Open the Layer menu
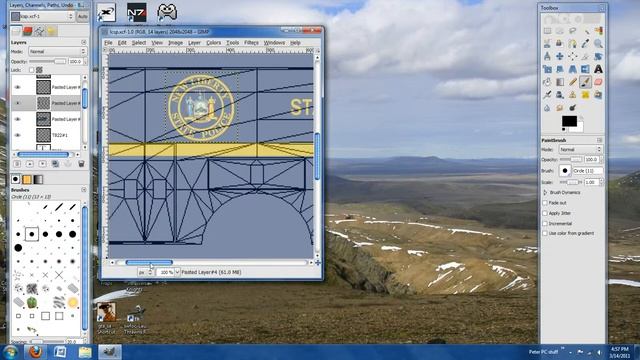This screenshot has width=640, height=360. click(194, 42)
